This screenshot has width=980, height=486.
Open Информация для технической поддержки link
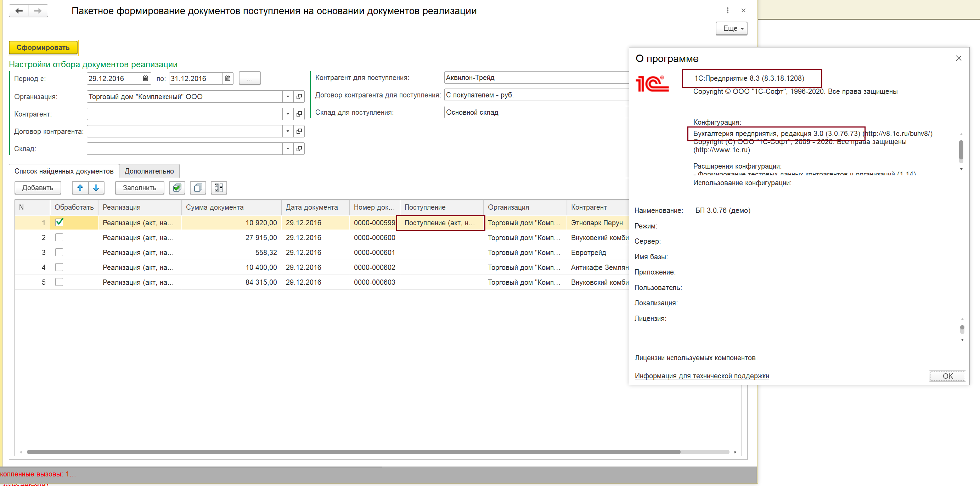pyautogui.click(x=702, y=376)
